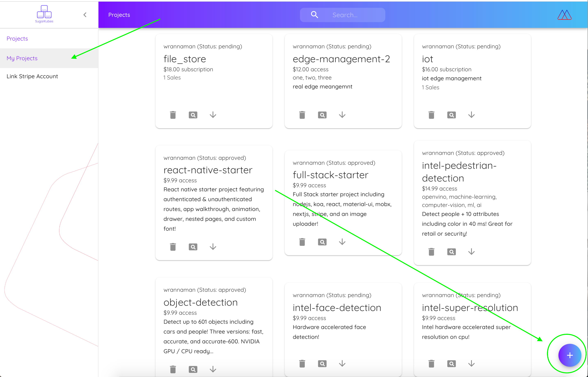Click the SugarKubes logo
This screenshot has width=588, height=377.
(x=44, y=14)
